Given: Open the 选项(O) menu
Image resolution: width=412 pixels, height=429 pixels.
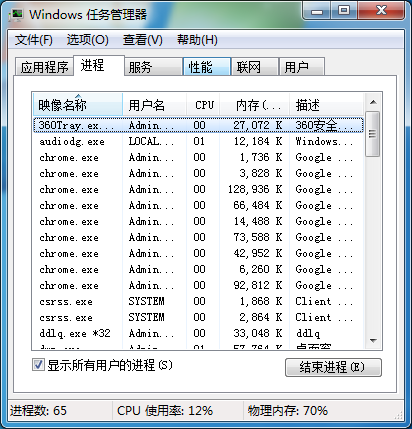Looking at the screenshot, I should click(x=87, y=40).
